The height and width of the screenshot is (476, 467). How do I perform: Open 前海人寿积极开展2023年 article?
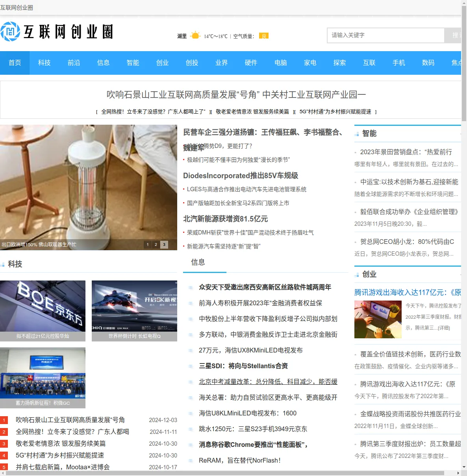tap(260, 303)
